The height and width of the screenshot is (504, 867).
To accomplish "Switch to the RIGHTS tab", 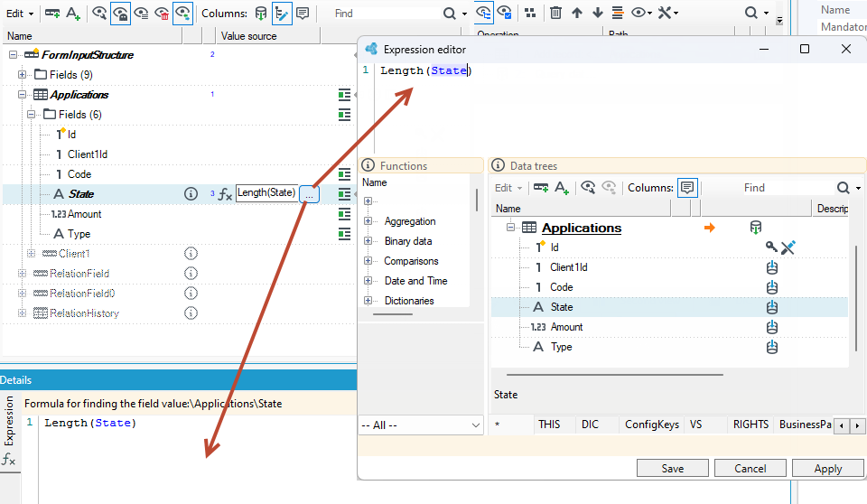I will pos(750,425).
